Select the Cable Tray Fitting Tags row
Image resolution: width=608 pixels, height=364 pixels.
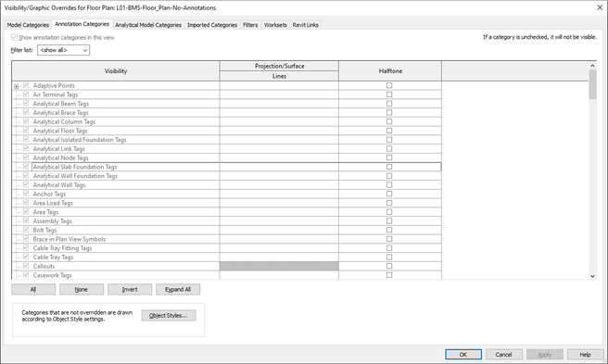226,248
